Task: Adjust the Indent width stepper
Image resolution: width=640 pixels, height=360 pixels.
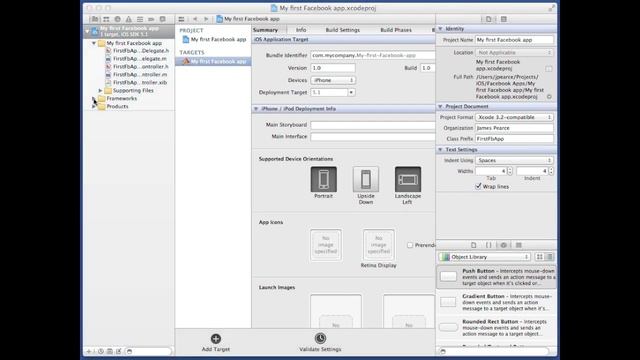Action: [551, 171]
